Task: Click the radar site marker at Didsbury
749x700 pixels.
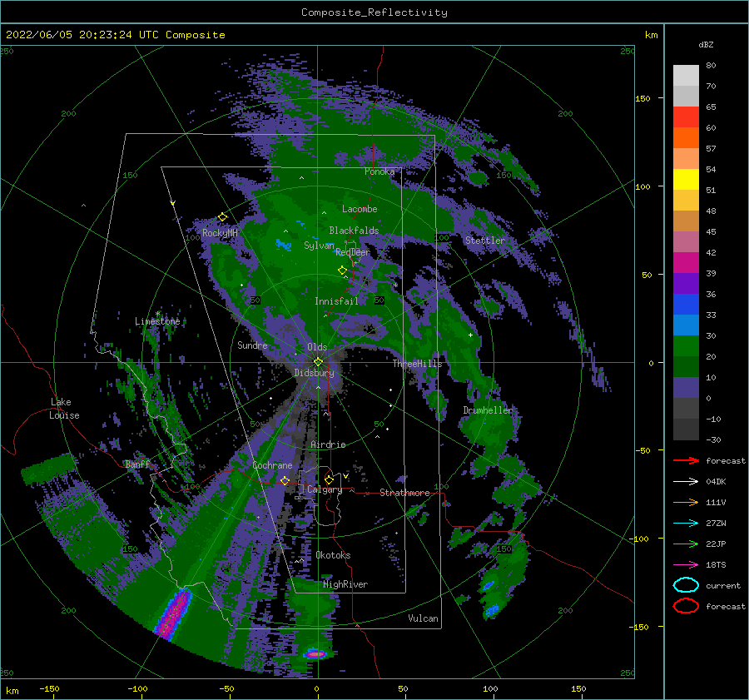Action: pos(318,362)
